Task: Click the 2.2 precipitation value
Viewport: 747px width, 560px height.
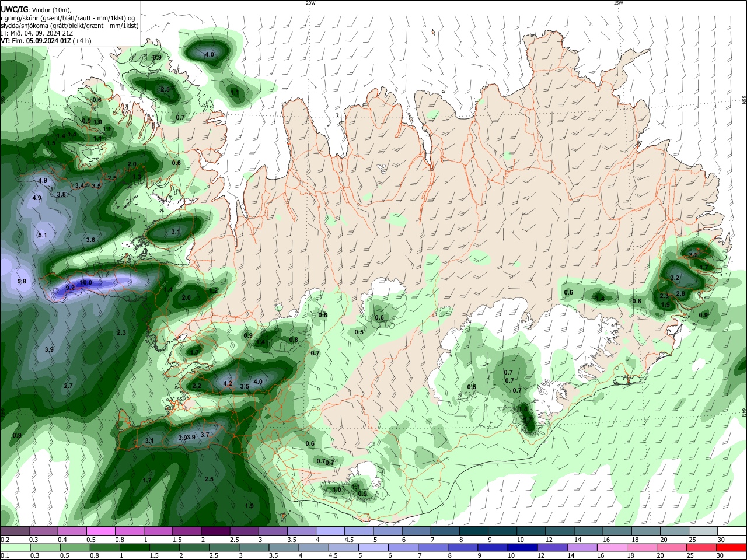Action: pos(197,386)
